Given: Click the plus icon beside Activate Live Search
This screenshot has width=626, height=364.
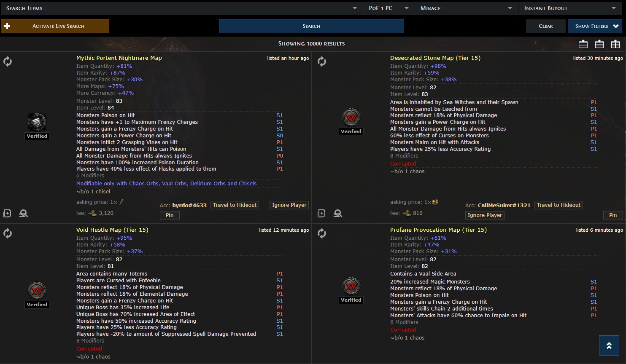Looking at the screenshot, I should pyautogui.click(x=7, y=26).
